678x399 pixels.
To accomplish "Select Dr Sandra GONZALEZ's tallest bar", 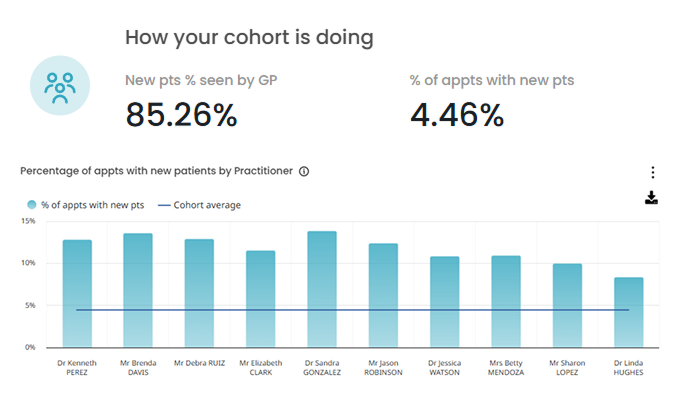I will [322, 289].
